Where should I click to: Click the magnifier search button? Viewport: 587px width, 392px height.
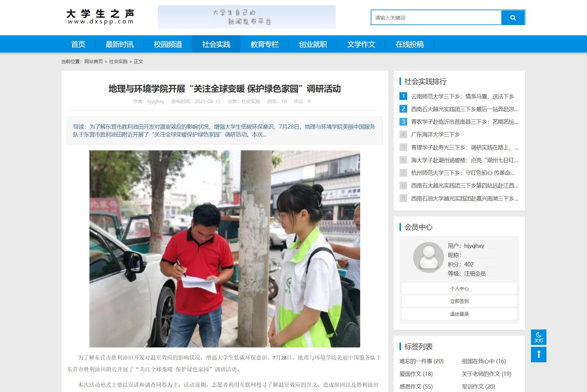point(513,18)
